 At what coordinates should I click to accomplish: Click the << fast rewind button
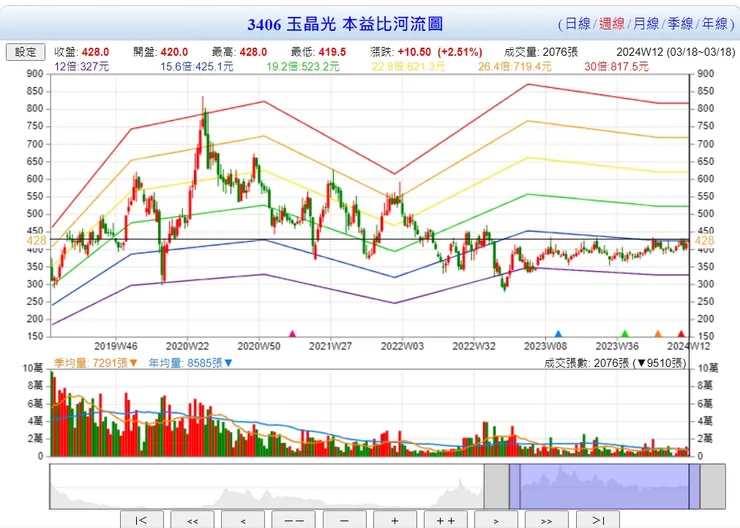point(192,520)
